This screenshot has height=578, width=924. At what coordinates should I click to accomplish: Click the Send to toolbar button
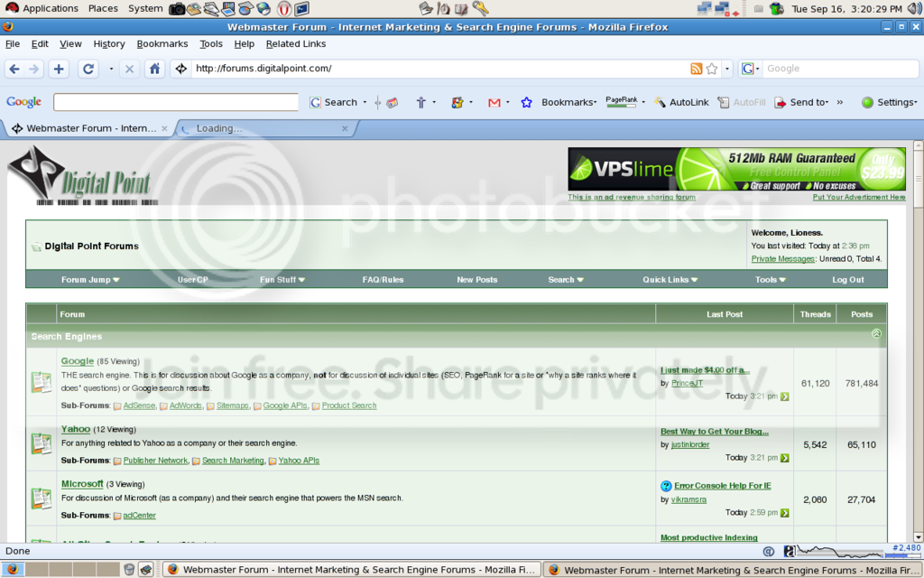point(801,102)
